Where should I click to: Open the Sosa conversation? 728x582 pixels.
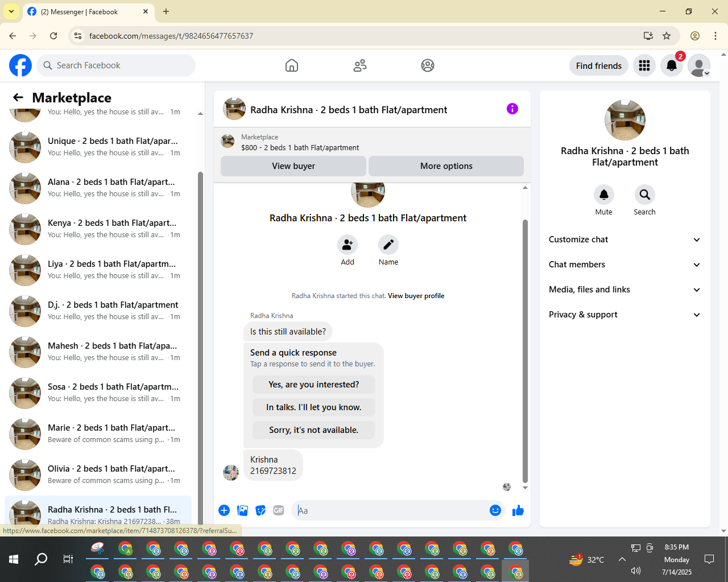click(x=98, y=393)
